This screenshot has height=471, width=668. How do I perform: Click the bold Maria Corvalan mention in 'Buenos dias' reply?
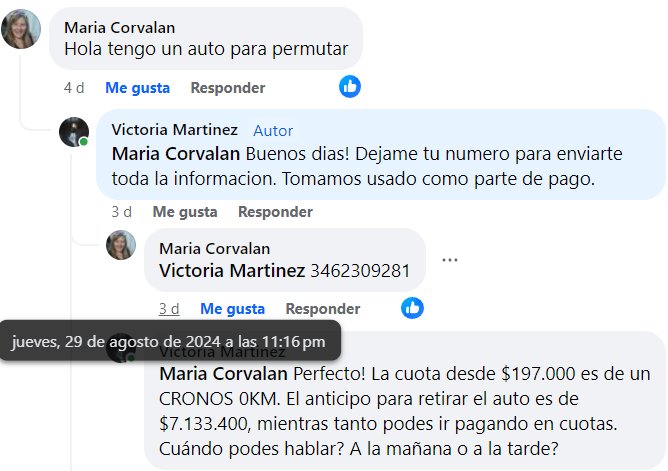(x=176, y=154)
